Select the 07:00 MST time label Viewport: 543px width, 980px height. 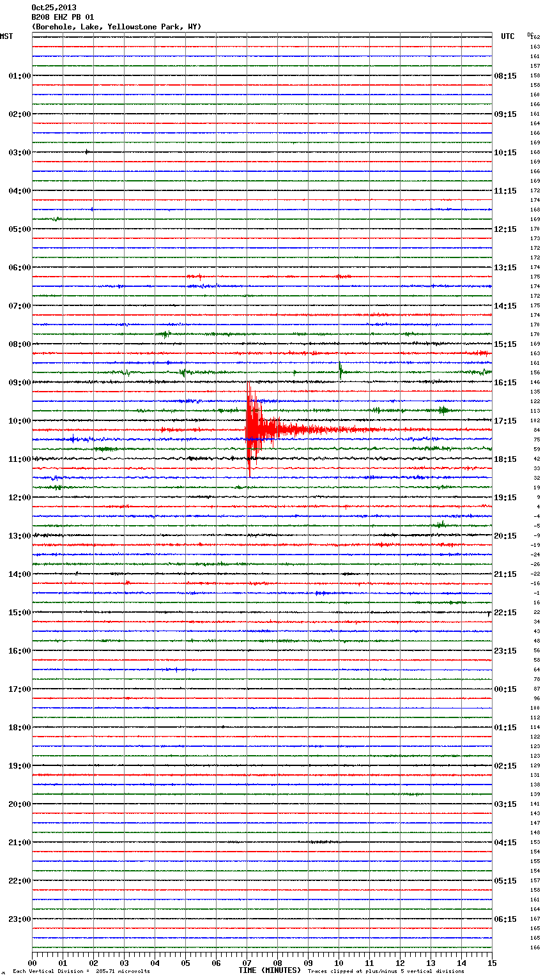[x=20, y=306]
